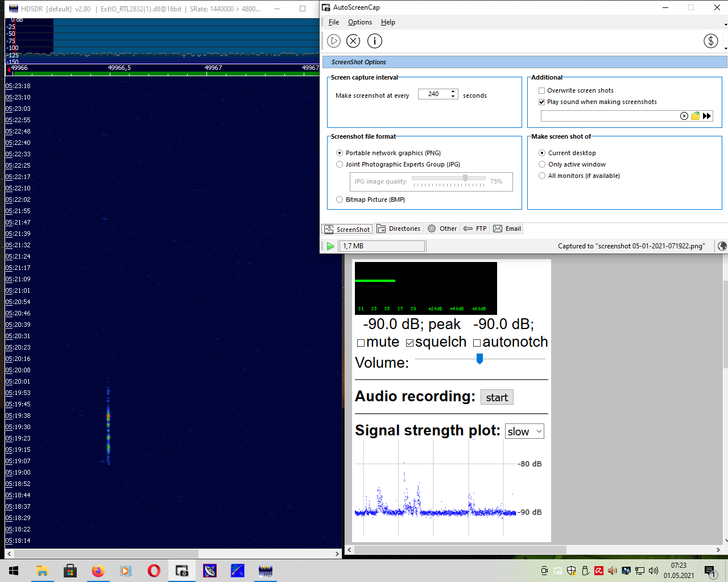
Task: Clear the sound file path with the X icon
Action: (684, 116)
